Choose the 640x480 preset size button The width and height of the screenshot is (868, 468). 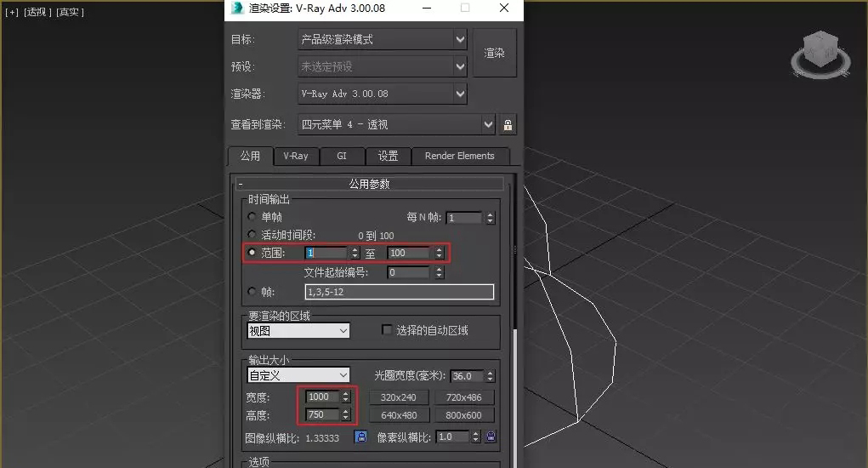pos(399,415)
